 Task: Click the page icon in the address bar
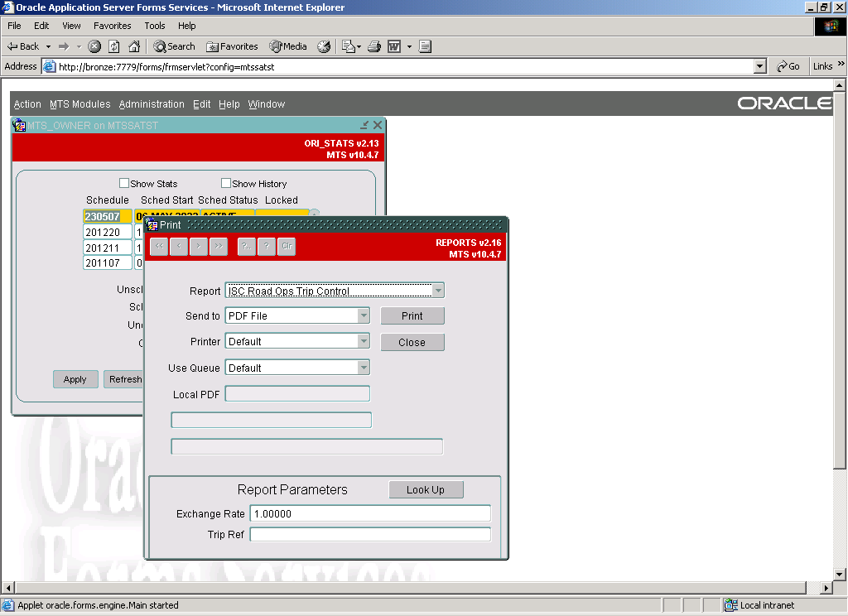pos(49,66)
